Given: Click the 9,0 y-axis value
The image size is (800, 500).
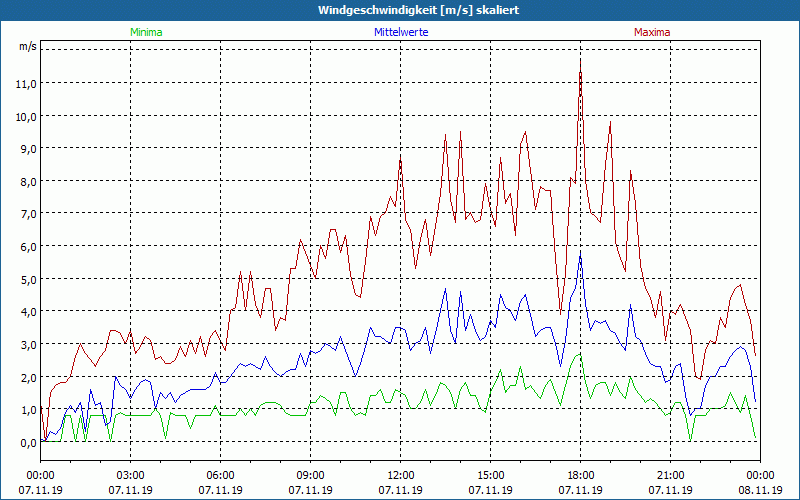Looking at the screenshot, I should (x=29, y=149).
